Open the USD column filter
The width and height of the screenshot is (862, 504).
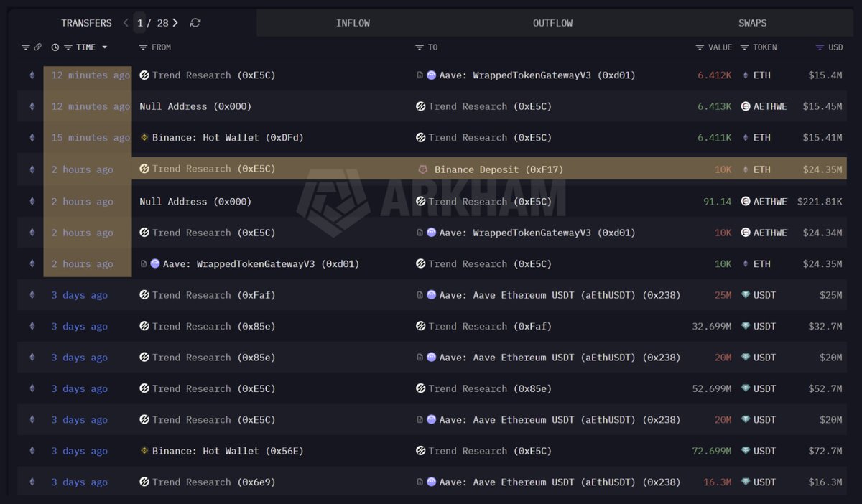point(820,47)
